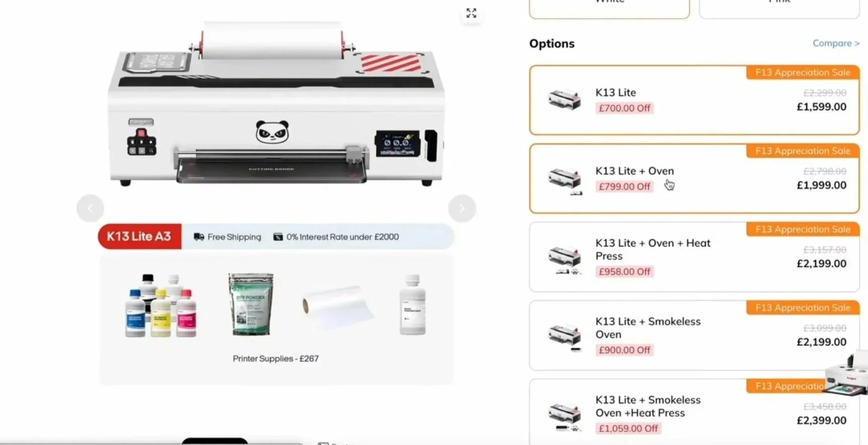Open the Compare options link
The image size is (868, 445).
(x=836, y=43)
